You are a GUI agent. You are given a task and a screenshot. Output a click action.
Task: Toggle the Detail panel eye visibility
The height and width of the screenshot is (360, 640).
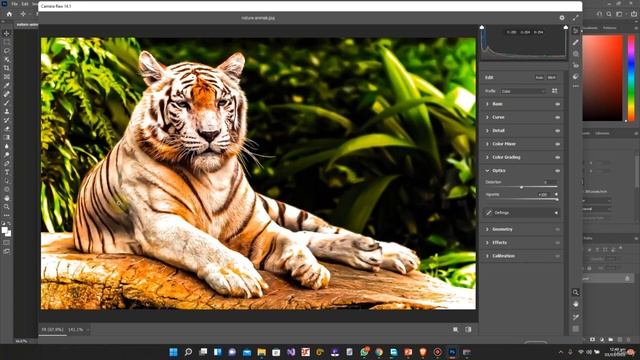pyautogui.click(x=557, y=131)
